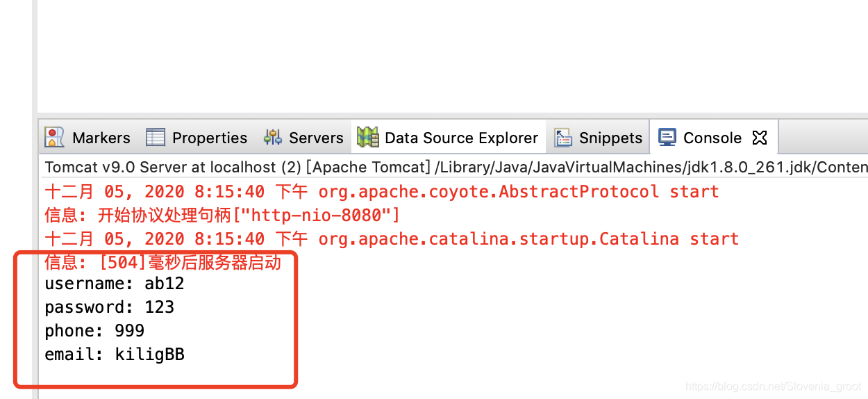This screenshot has width=868, height=399.
Task: Click the Properties table icon
Action: [155, 138]
